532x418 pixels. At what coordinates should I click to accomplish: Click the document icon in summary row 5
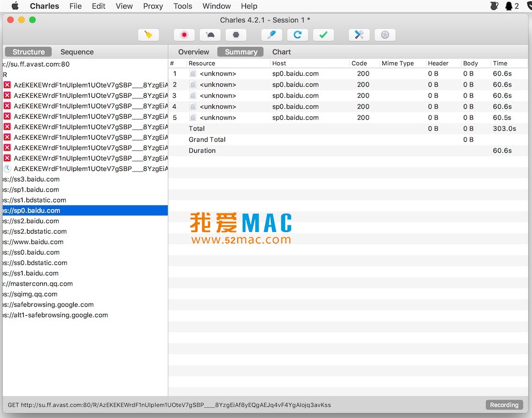(x=193, y=117)
